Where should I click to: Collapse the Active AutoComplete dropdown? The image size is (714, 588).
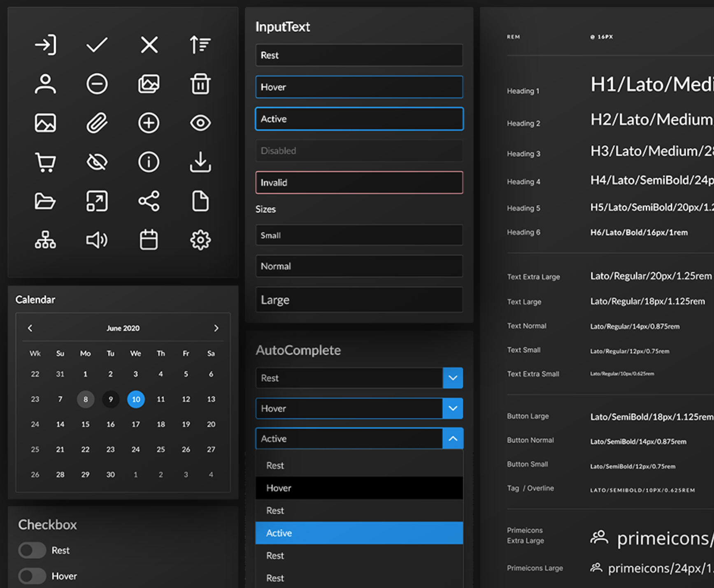click(453, 439)
